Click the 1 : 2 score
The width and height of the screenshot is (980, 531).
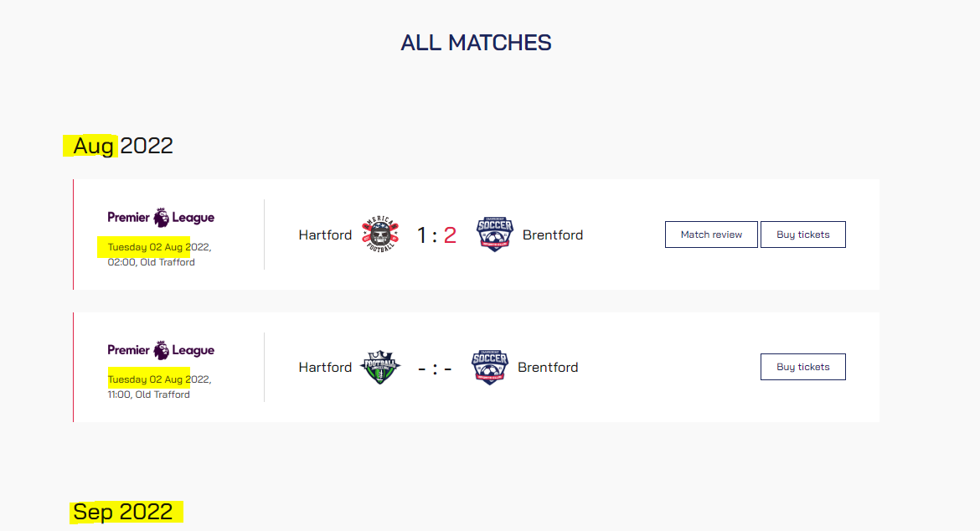[x=436, y=235]
